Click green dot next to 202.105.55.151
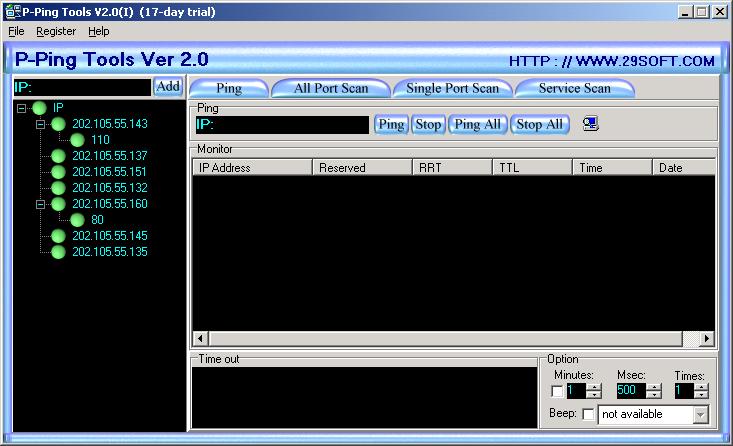 [58, 172]
